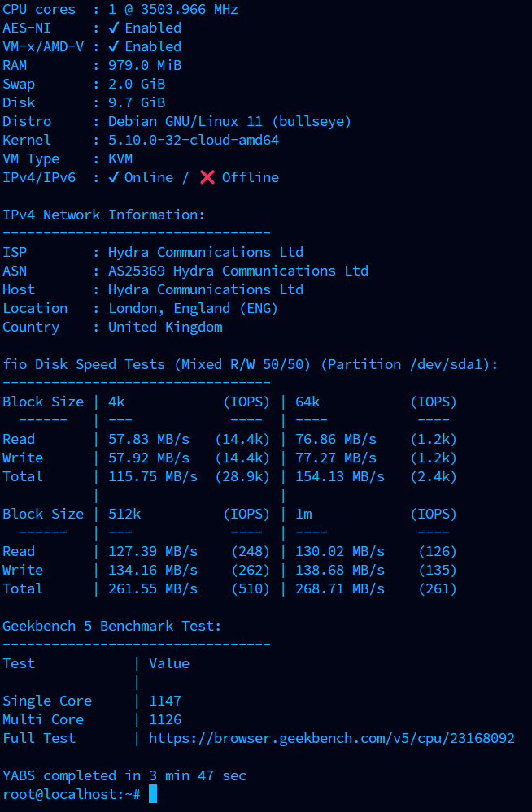
Task: Select 64k total '154.13 MB/s'
Action: (340, 476)
